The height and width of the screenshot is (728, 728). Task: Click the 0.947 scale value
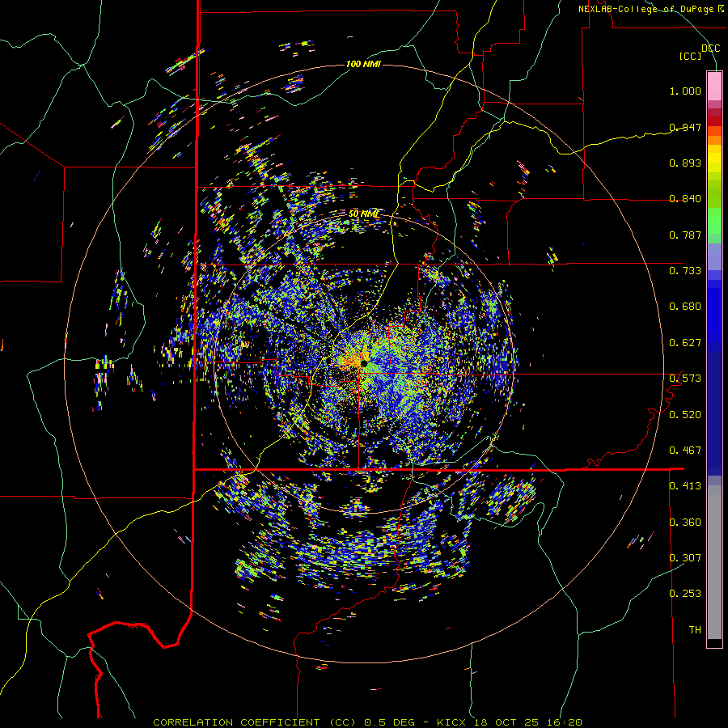pyautogui.click(x=685, y=127)
